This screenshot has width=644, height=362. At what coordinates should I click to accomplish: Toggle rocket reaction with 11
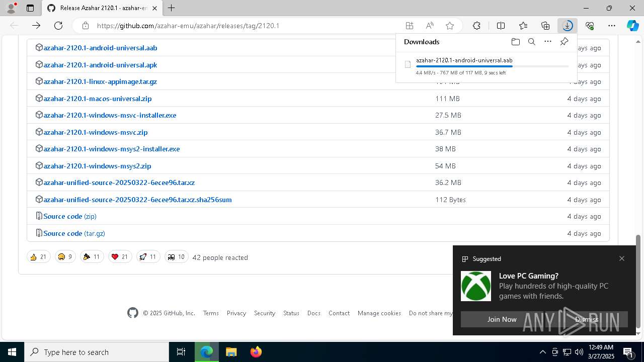[x=148, y=257]
